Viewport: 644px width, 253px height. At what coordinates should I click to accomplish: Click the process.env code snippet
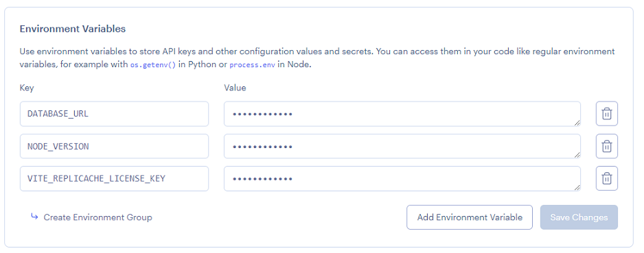252,65
